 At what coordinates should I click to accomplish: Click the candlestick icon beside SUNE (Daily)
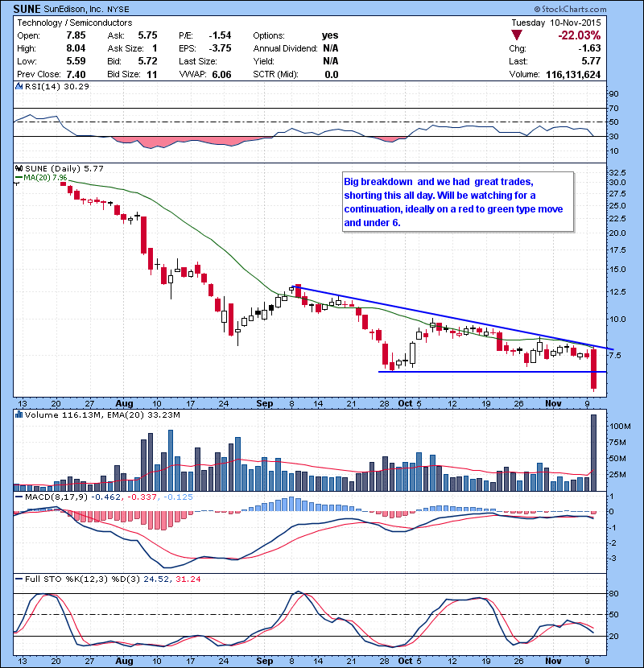point(19,168)
